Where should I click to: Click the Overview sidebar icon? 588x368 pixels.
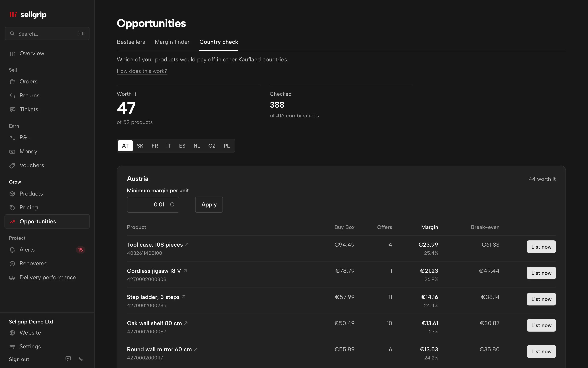pos(12,54)
